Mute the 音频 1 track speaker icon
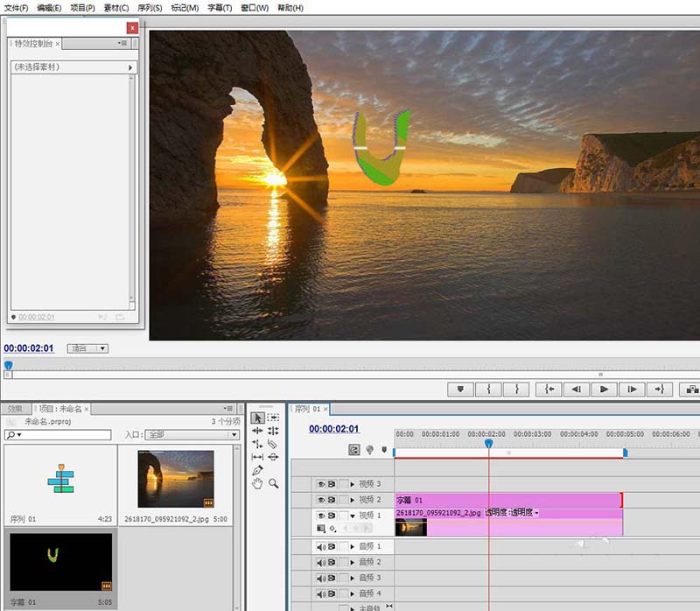The height and width of the screenshot is (611, 700). (x=321, y=546)
